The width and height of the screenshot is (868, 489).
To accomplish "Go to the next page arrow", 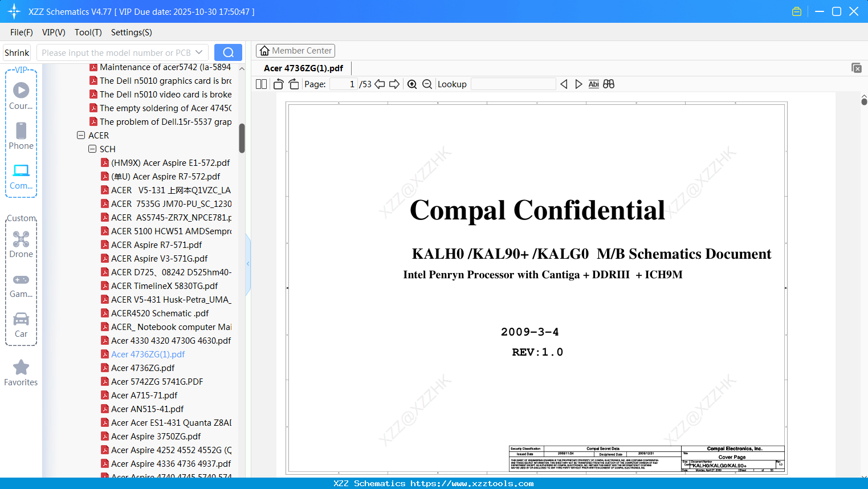I will click(x=394, y=84).
